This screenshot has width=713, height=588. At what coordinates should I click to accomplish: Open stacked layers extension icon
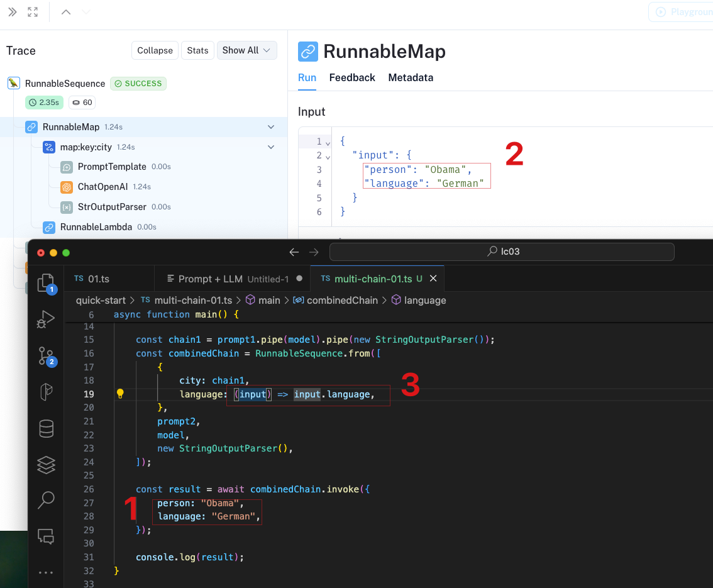click(47, 465)
